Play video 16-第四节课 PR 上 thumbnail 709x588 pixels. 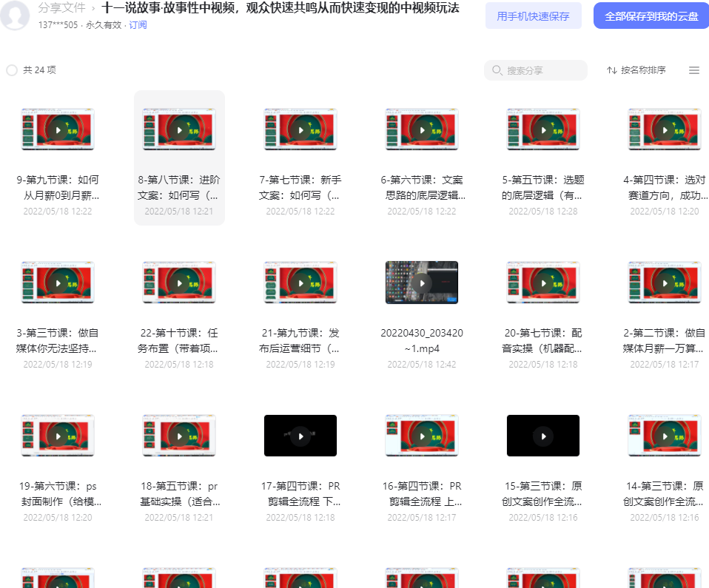tap(422, 436)
